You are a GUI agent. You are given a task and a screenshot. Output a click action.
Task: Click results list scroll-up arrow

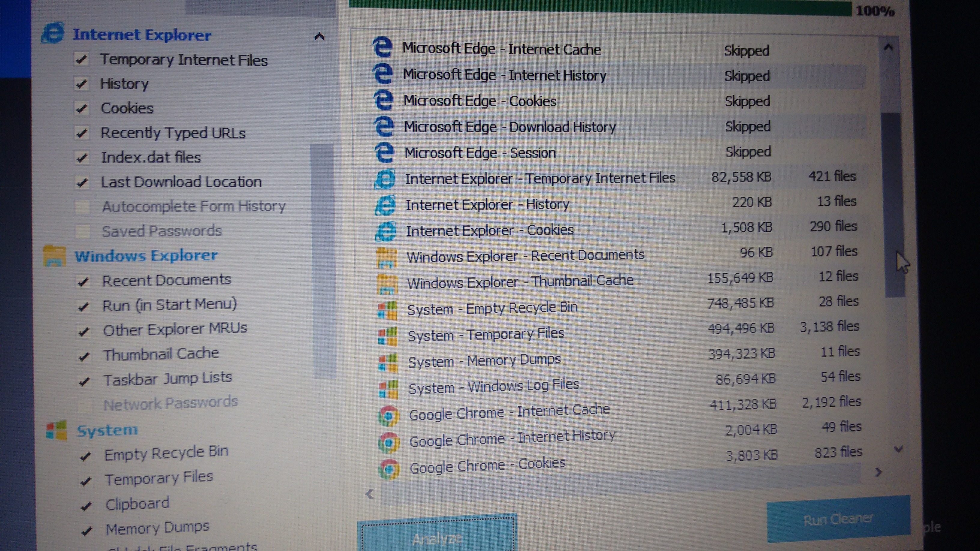click(x=888, y=47)
